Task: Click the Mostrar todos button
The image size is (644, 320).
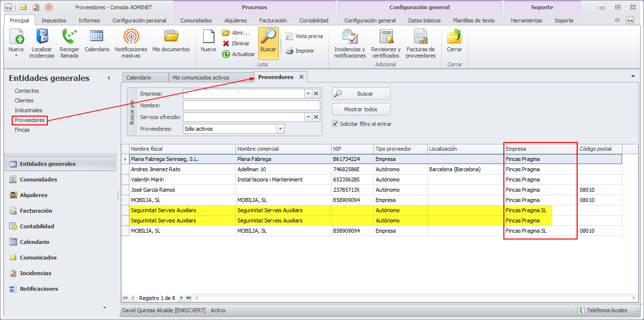Action: point(361,109)
